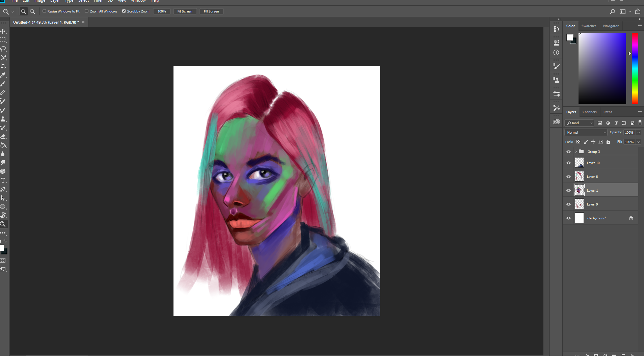Switch to the Channels tab

pos(589,112)
